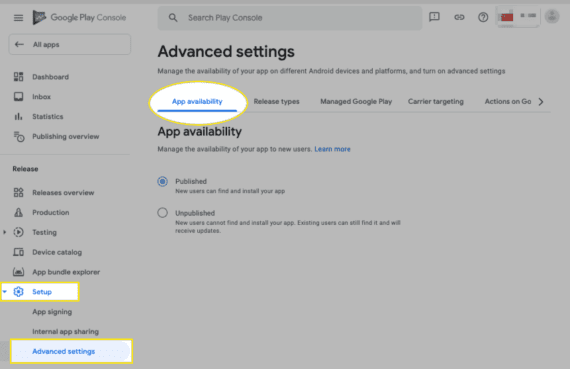Open App signing under Setup
570x369 pixels.
[52, 312]
